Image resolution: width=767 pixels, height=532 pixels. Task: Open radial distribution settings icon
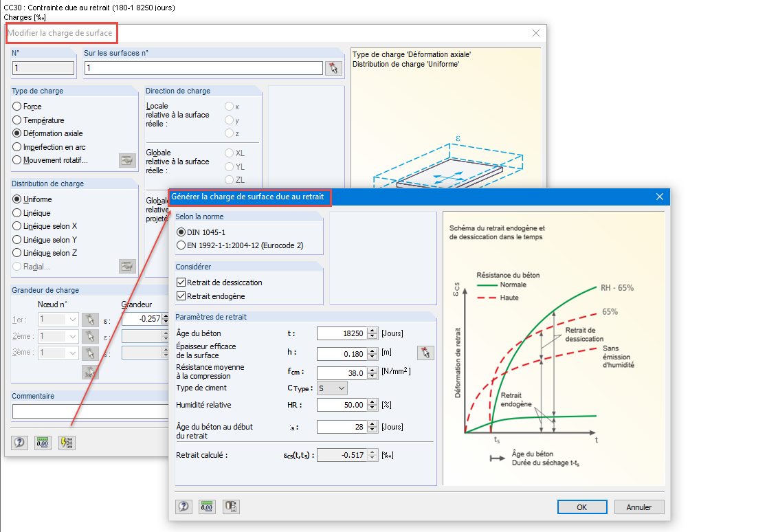[127, 266]
